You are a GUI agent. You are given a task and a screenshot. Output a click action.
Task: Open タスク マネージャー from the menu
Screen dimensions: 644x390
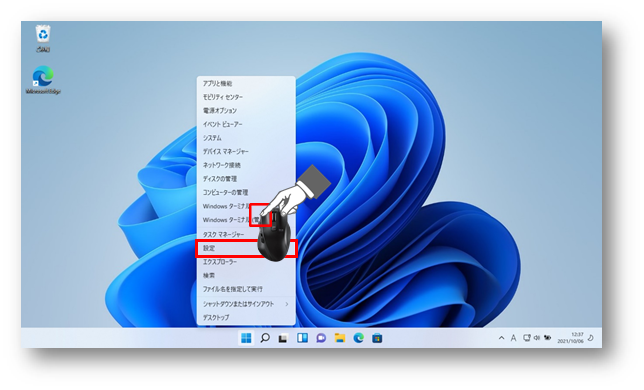246,234
